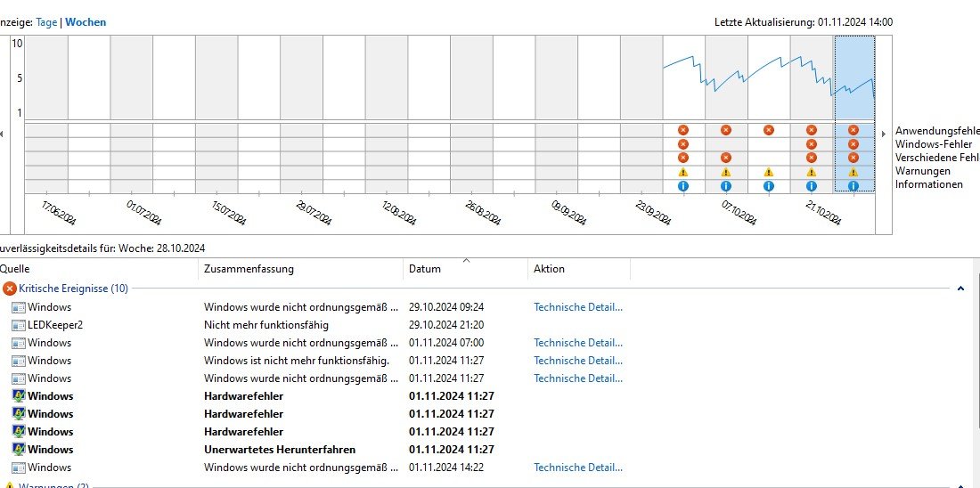This screenshot has width=980, height=488.
Task: Click the warning icon for week 30.09.2024
Action: pyautogui.click(x=683, y=172)
